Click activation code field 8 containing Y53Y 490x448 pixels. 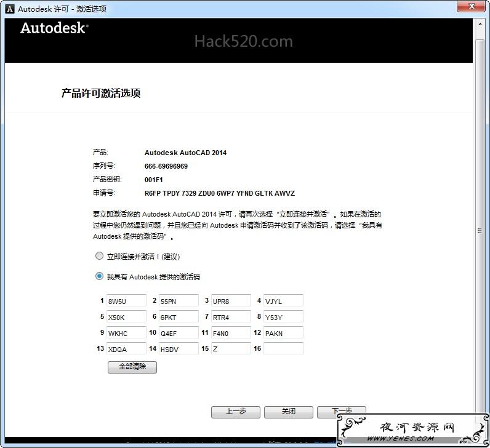pyautogui.click(x=283, y=316)
